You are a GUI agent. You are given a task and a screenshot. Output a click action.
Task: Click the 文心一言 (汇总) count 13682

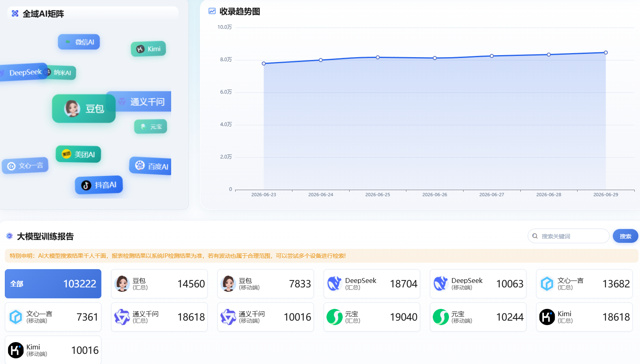point(616,284)
